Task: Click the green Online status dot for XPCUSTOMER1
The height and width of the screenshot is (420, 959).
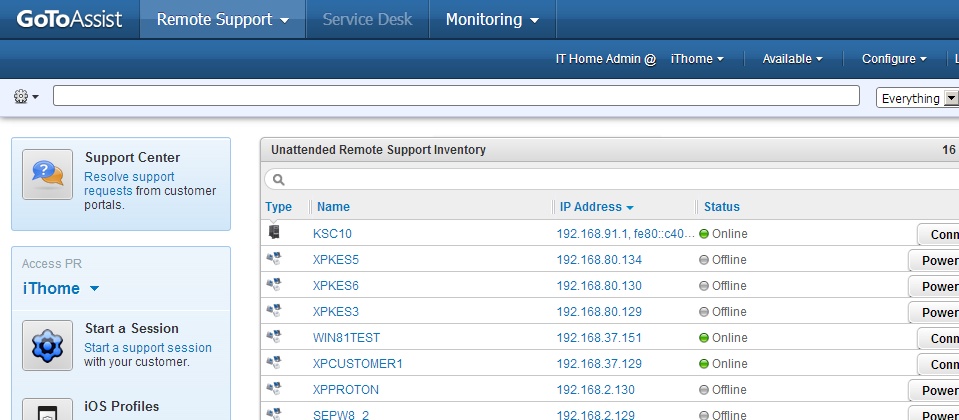Action: [x=703, y=364]
